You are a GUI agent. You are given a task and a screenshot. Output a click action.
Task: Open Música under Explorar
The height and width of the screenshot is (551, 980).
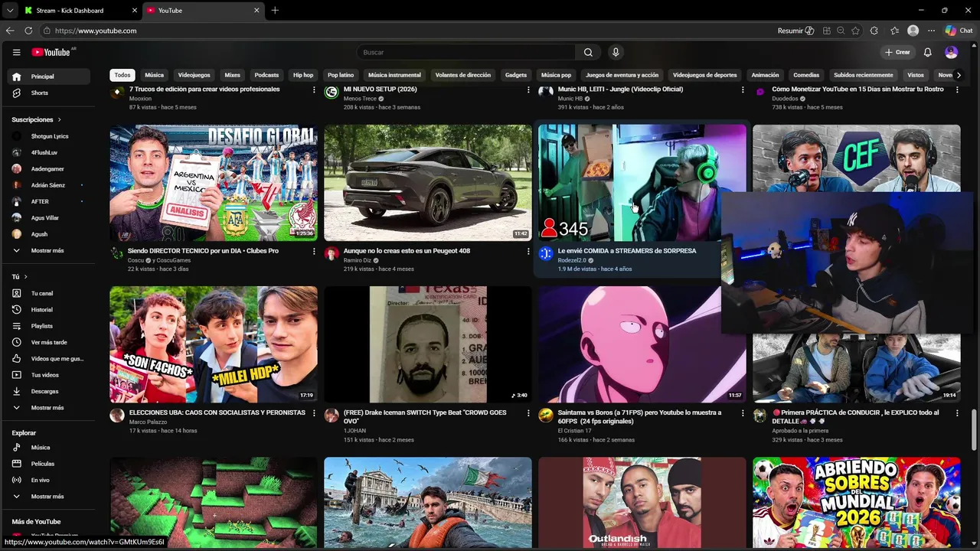47,448
